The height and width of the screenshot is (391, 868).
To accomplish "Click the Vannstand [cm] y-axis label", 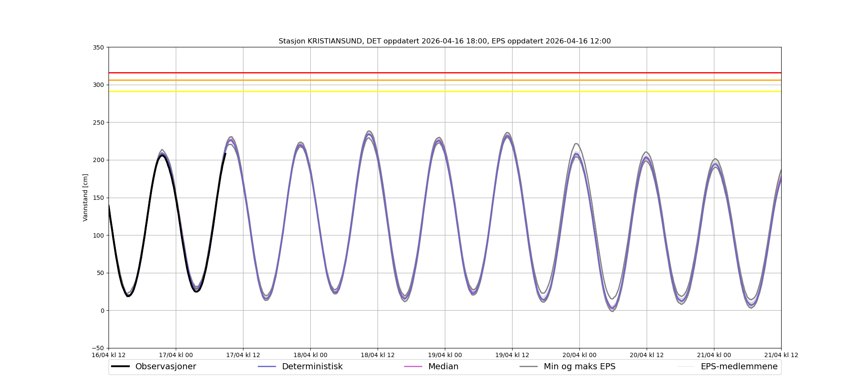I will (x=85, y=198).
